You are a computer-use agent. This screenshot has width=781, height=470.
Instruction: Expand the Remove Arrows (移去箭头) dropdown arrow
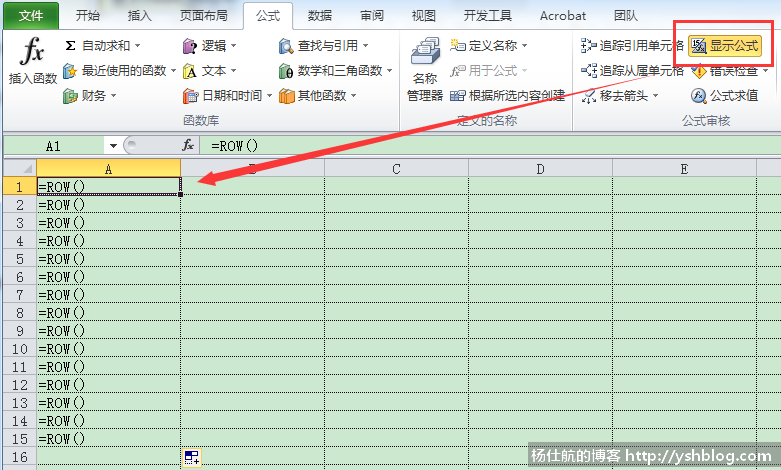(655, 96)
